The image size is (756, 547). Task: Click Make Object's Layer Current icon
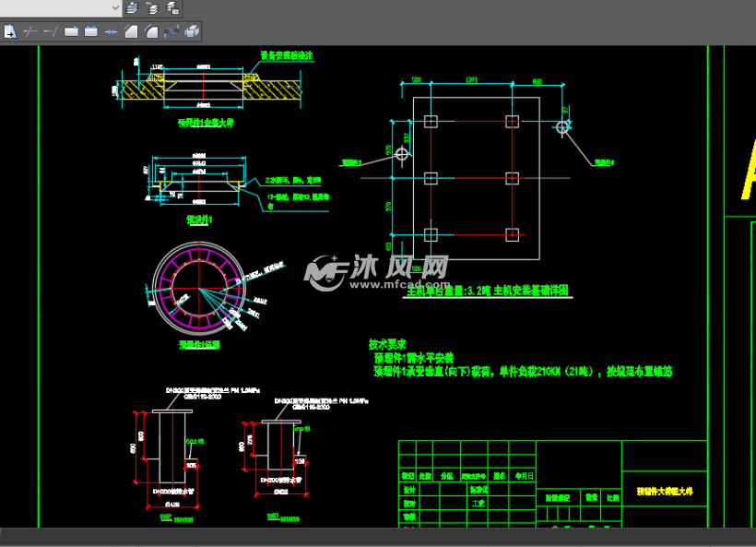pyautogui.click(x=133, y=7)
